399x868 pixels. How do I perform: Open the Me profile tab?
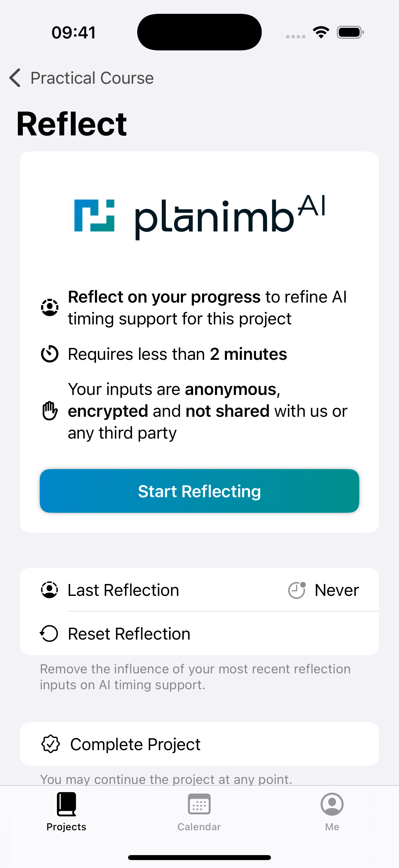[332, 812]
